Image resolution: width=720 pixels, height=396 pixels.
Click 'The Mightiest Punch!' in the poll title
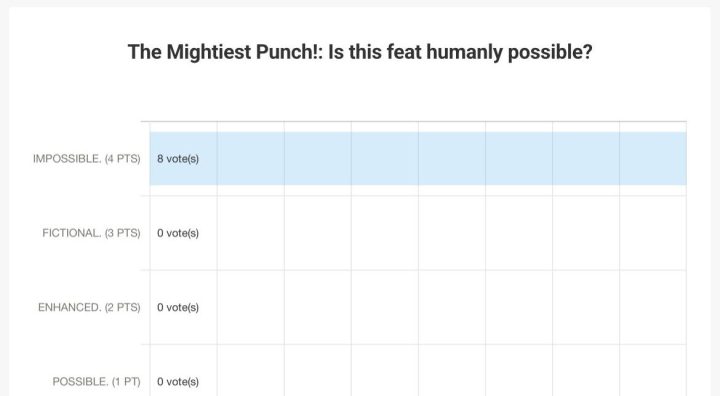tap(225, 52)
